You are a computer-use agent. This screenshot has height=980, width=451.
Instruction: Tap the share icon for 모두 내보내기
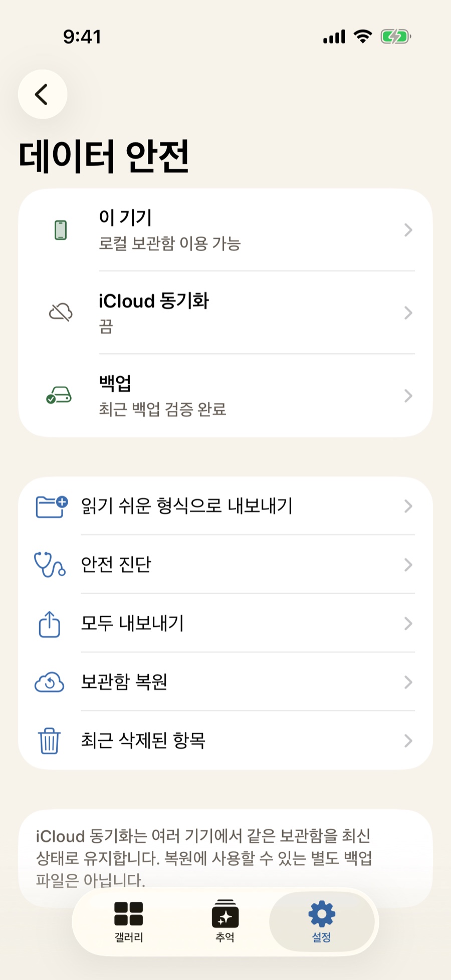point(49,624)
